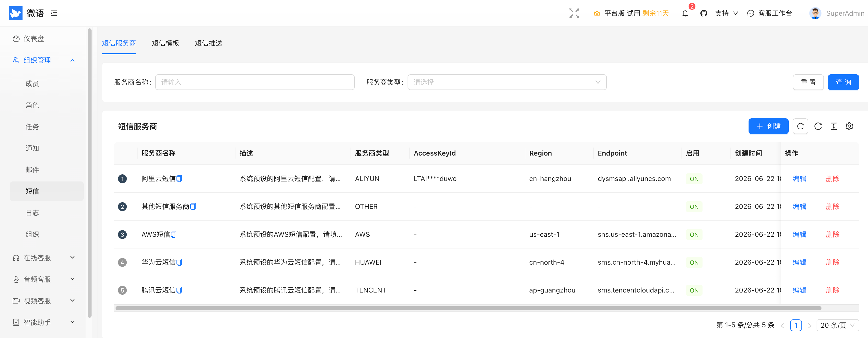Copy name of AWS短信 provider
Viewport: 868px width, 338px height.
coord(174,234)
